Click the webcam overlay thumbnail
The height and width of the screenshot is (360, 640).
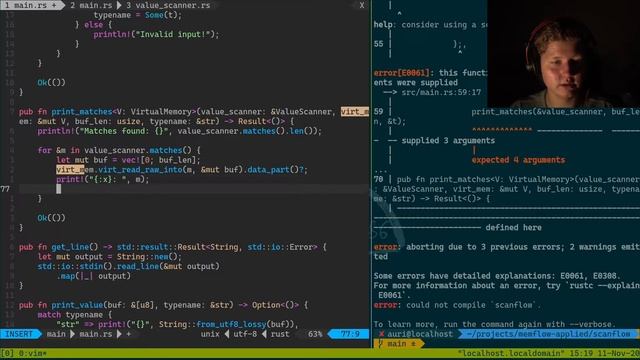point(563,54)
